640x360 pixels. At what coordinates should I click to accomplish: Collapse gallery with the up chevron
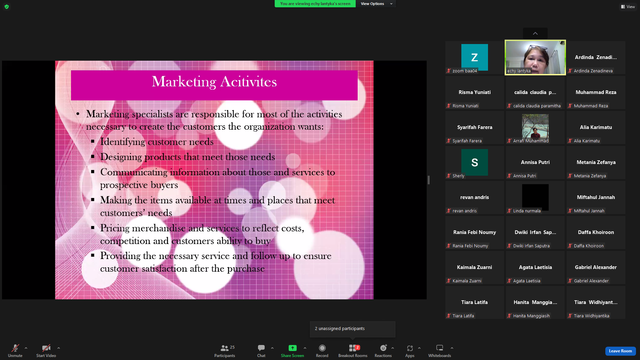pos(535,33)
